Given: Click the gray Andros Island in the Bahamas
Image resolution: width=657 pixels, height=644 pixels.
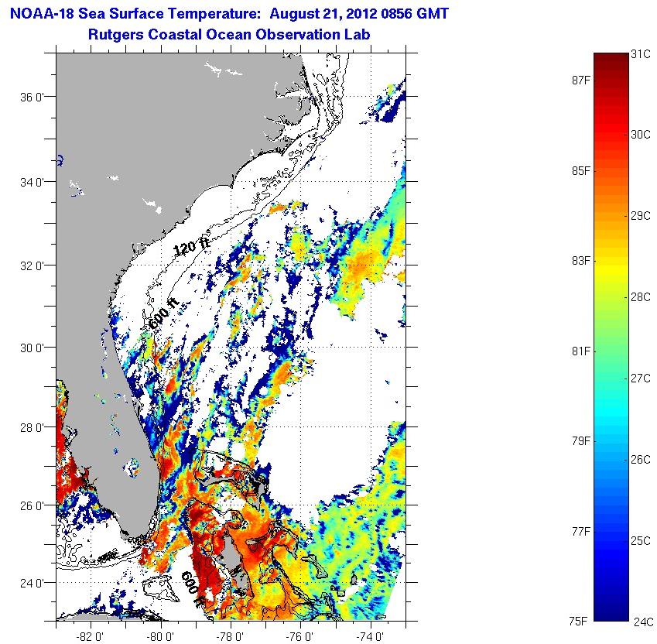Looking at the screenshot, I should pos(234,561).
